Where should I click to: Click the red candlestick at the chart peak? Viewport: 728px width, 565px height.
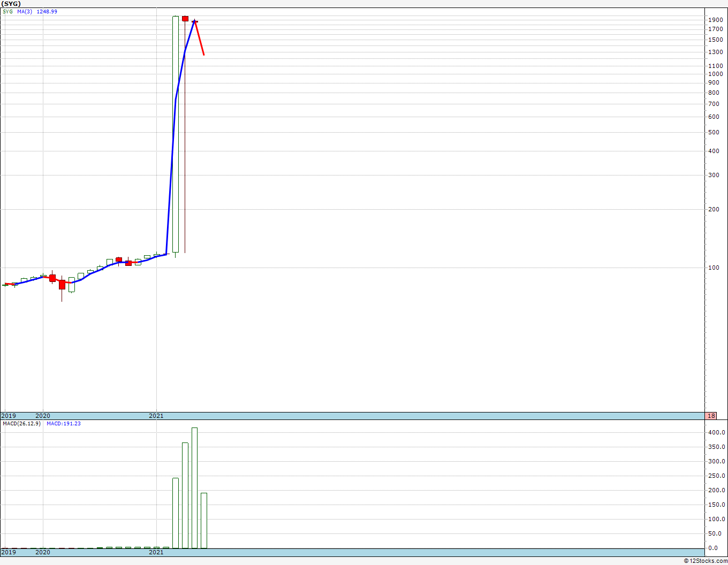click(x=185, y=19)
